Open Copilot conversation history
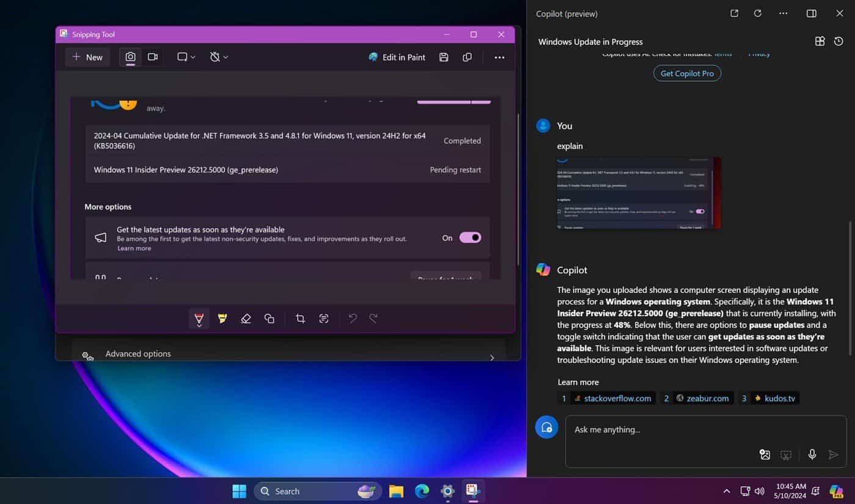 pyautogui.click(x=838, y=41)
